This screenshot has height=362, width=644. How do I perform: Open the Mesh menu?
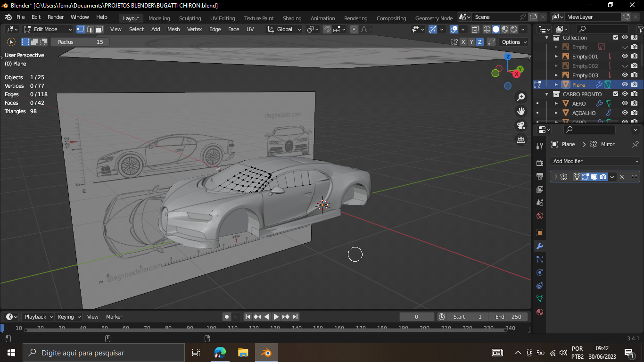pyautogui.click(x=173, y=29)
